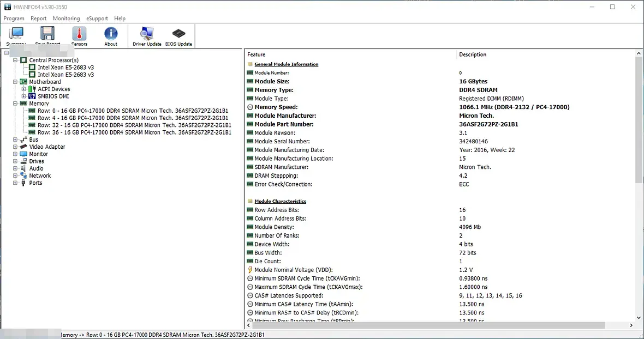Viewport: 644px width, 339px height.
Task: Collapse the Memory tree node
Action: [15, 104]
